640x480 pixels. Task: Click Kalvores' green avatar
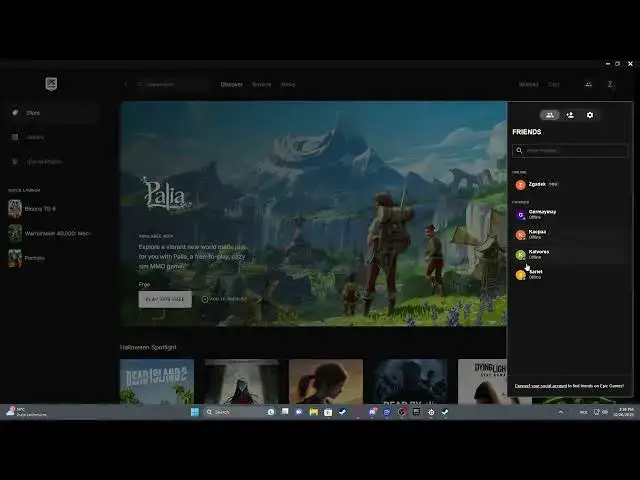pos(520,255)
